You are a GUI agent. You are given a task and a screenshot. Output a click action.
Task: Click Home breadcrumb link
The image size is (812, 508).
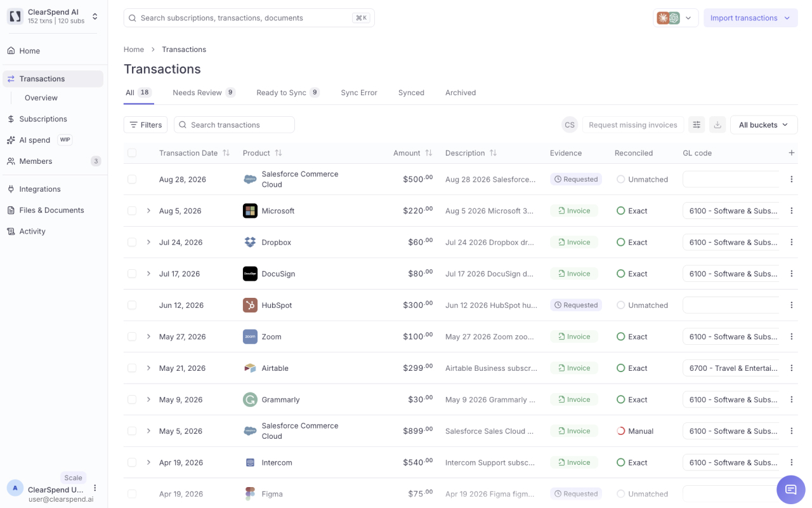(134, 50)
